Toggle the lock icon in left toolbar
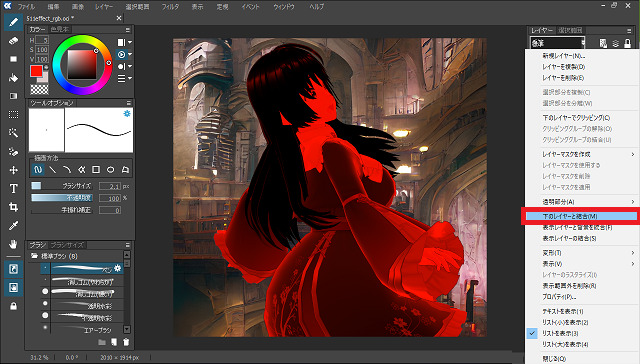 point(13,306)
